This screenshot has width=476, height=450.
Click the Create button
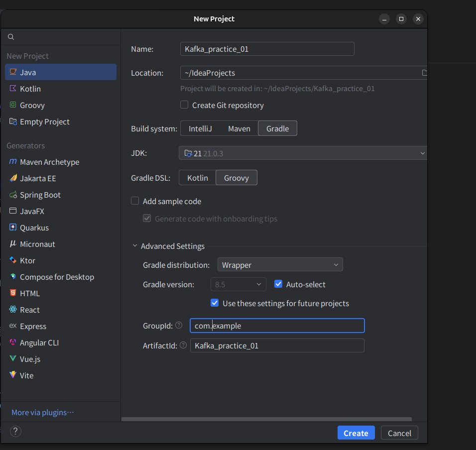tap(356, 433)
